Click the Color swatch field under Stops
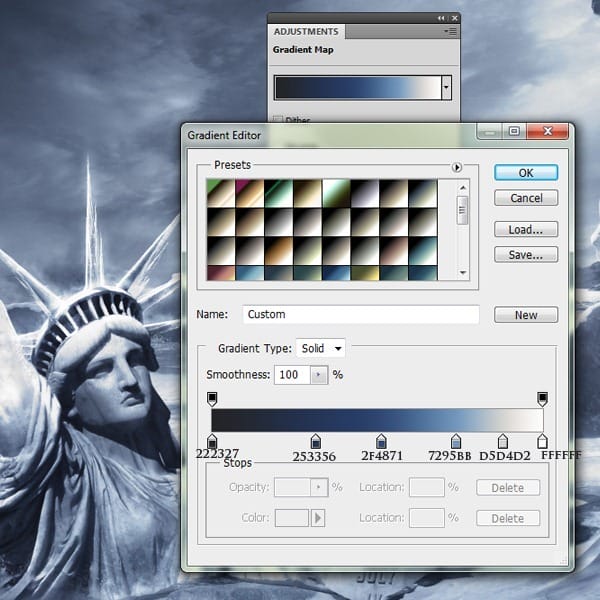This screenshot has width=600, height=600. (x=292, y=518)
